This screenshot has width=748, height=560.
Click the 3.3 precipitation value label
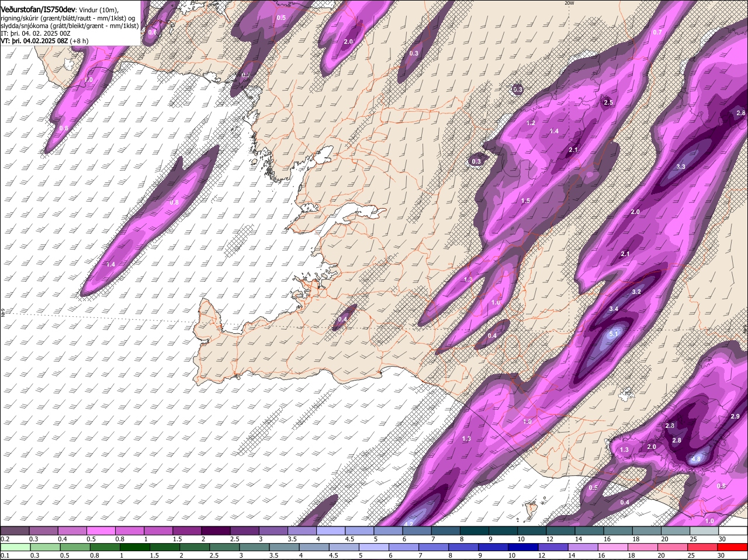681,167
